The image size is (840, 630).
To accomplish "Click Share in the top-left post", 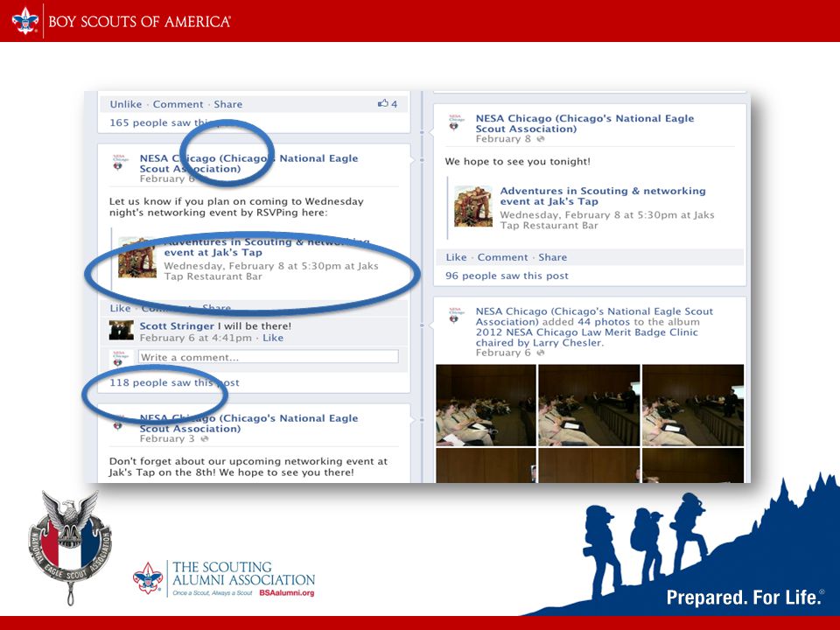I will click(228, 104).
